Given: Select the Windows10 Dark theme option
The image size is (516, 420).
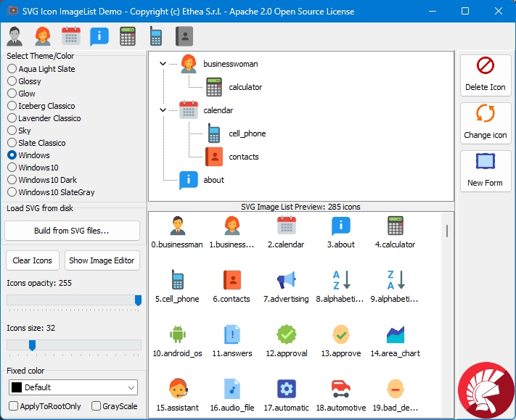Looking at the screenshot, I should (12, 180).
